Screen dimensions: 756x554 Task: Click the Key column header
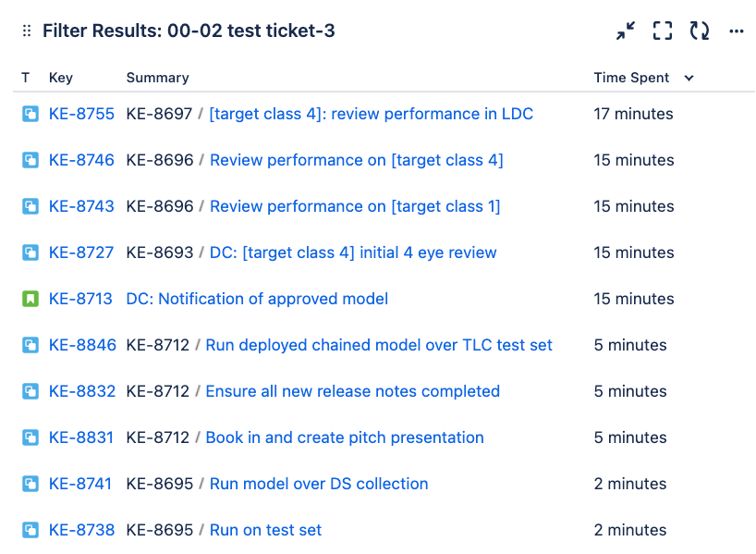[60, 78]
